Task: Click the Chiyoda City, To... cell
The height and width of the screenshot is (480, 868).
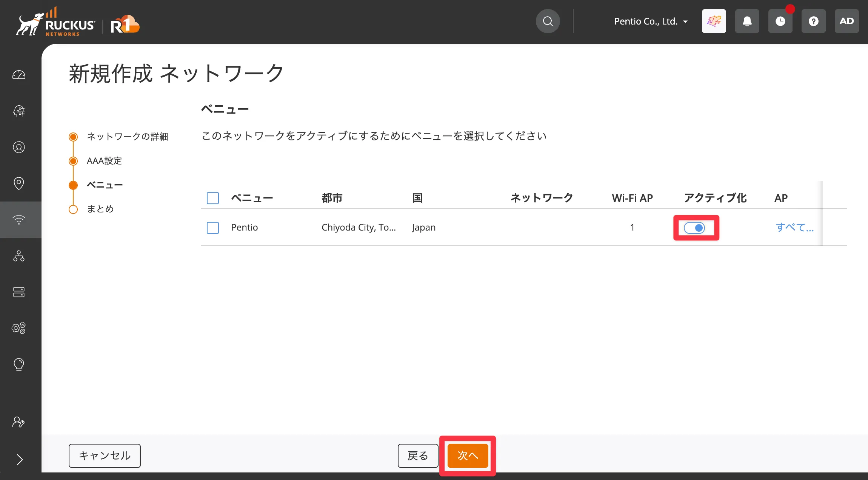Action: [359, 228]
